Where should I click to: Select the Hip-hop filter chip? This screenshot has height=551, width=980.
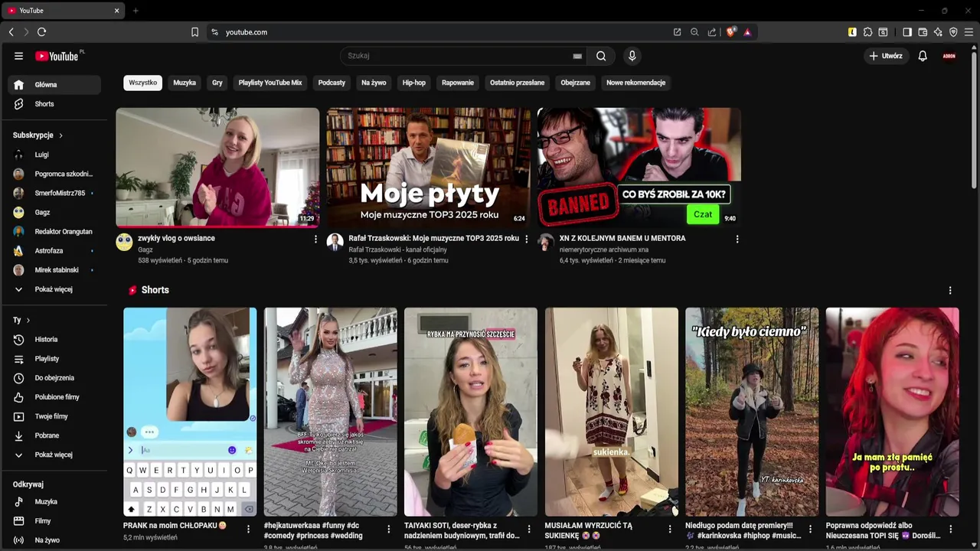click(414, 83)
